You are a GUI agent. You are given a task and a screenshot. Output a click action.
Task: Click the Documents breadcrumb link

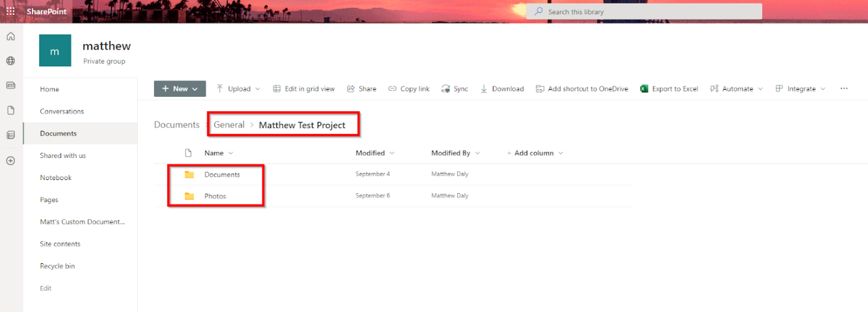pos(177,125)
